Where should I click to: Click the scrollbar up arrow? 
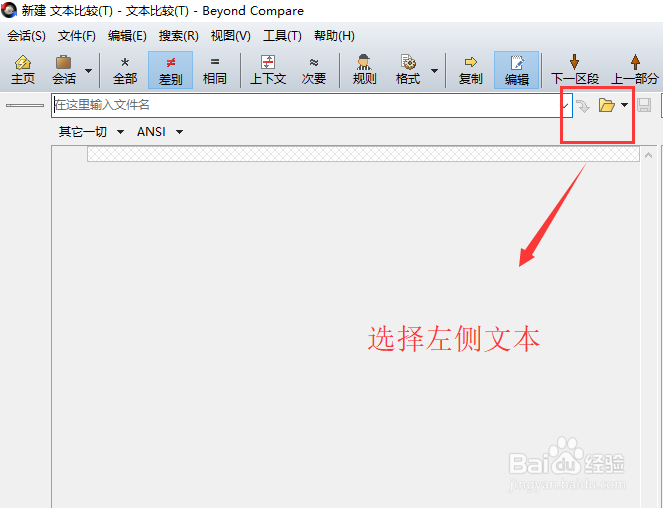pos(648,155)
